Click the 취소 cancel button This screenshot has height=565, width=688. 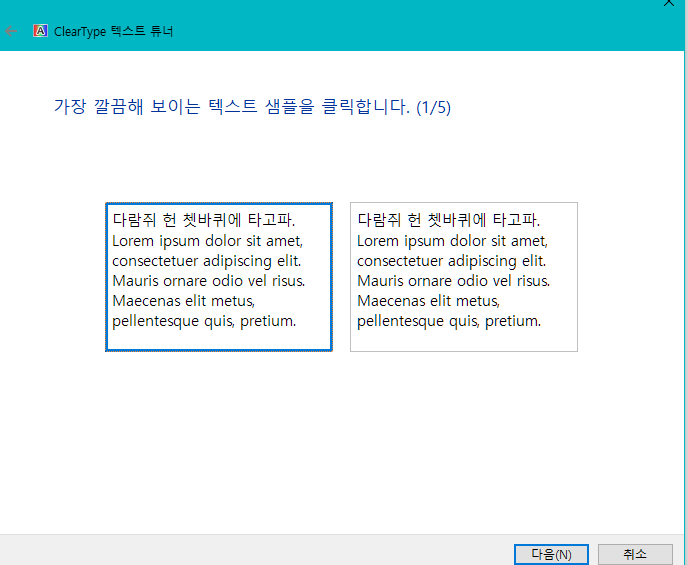pyautogui.click(x=635, y=554)
